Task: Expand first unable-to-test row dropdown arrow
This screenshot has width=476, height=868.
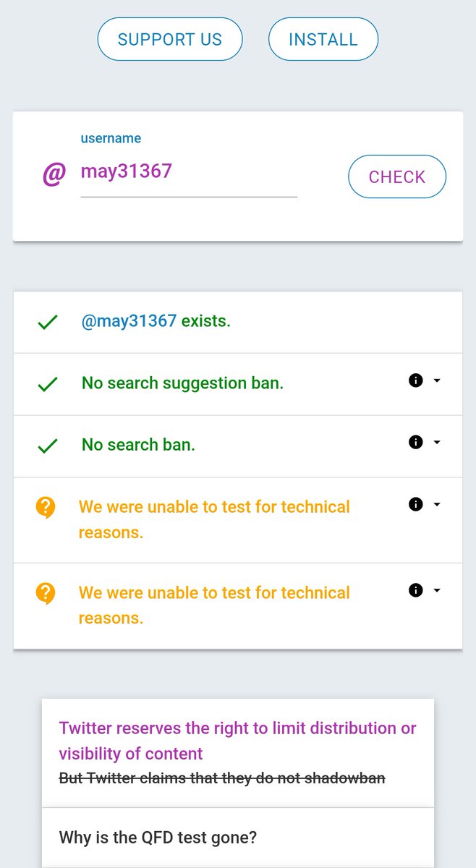Action: (x=436, y=504)
